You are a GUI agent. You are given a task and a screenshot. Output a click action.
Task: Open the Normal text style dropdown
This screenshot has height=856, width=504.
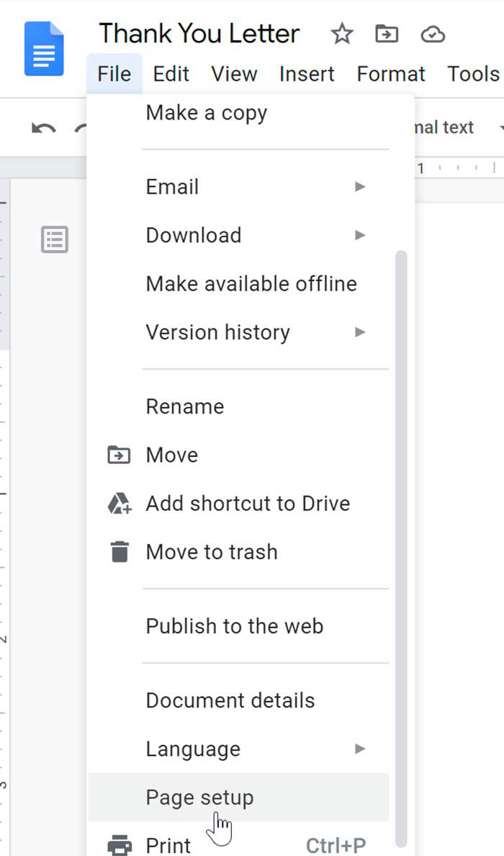pyautogui.click(x=446, y=128)
